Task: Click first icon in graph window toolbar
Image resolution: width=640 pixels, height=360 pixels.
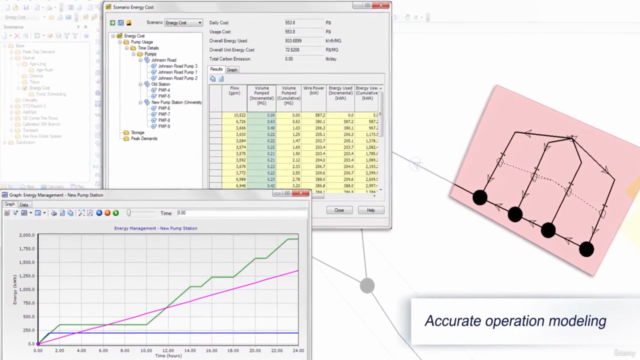Action: [x=7, y=213]
